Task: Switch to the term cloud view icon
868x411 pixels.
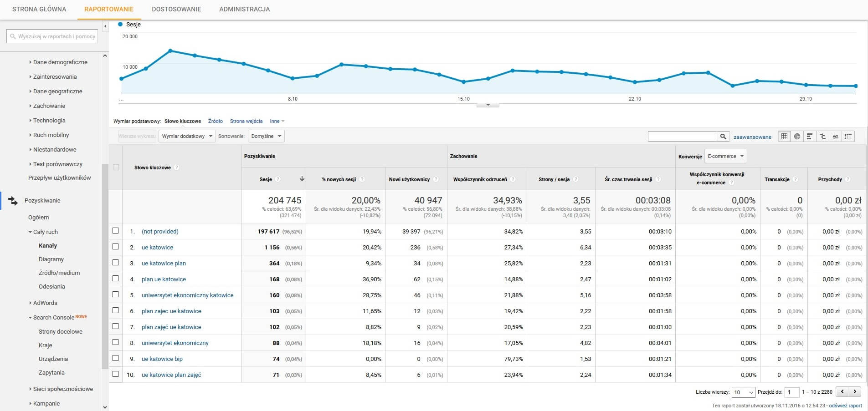Action: click(x=835, y=136)
